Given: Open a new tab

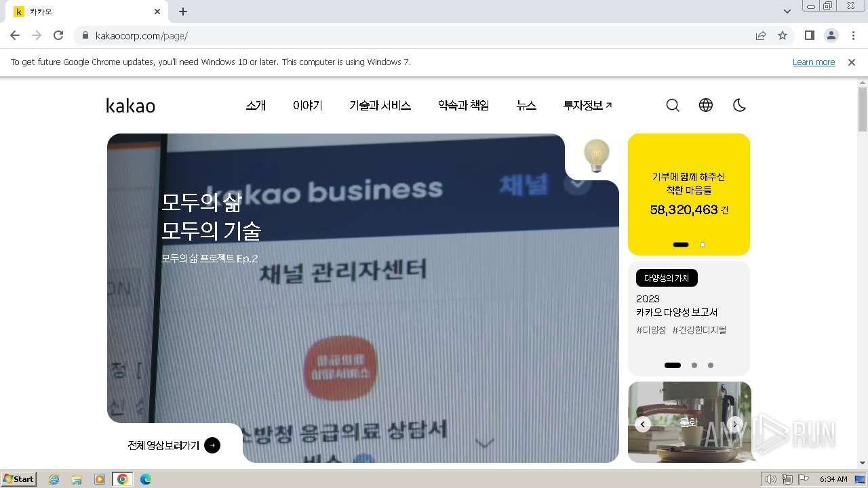Looking at the screenshot, I should click(183, 12).
